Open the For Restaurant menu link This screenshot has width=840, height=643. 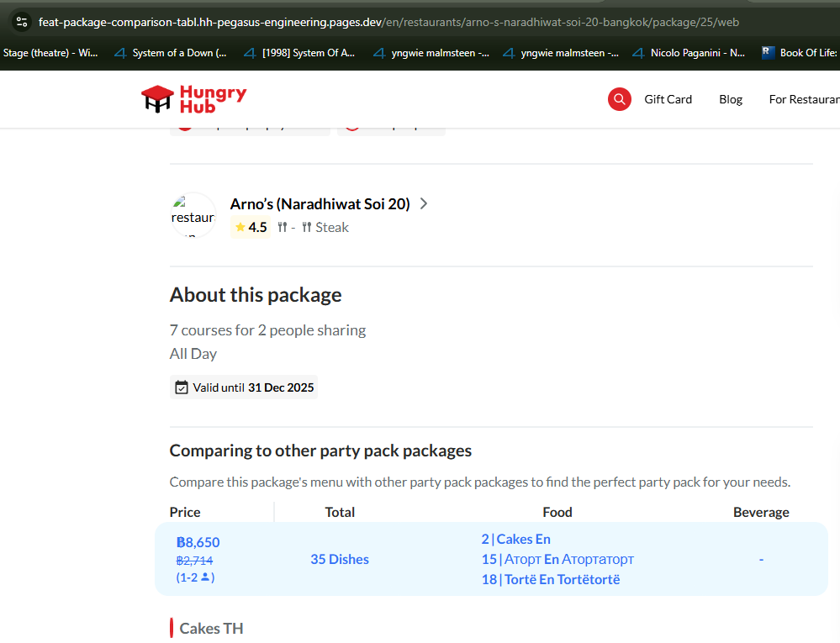803,99
